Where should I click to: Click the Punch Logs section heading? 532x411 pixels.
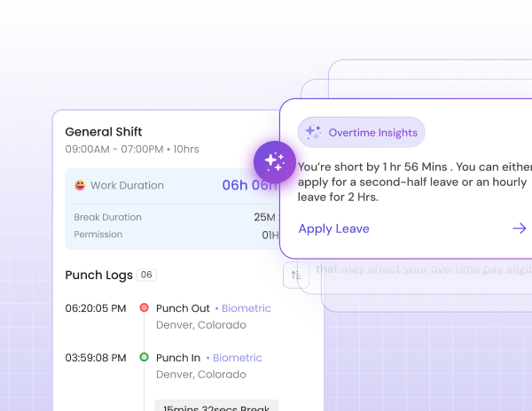pos(97,275)
